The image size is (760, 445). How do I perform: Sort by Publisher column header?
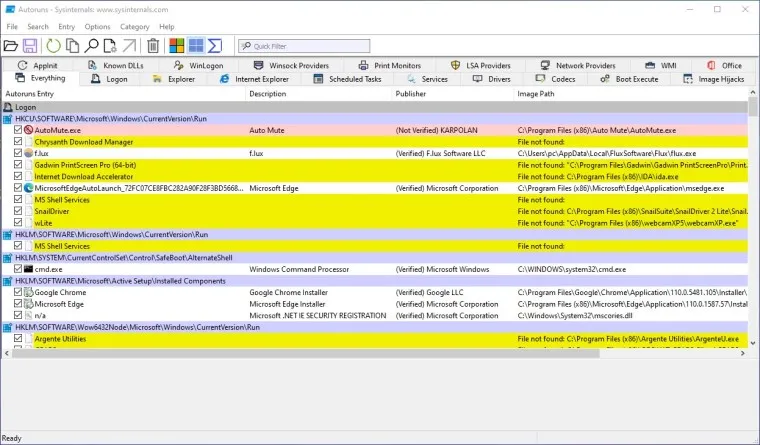coord(452,94)
